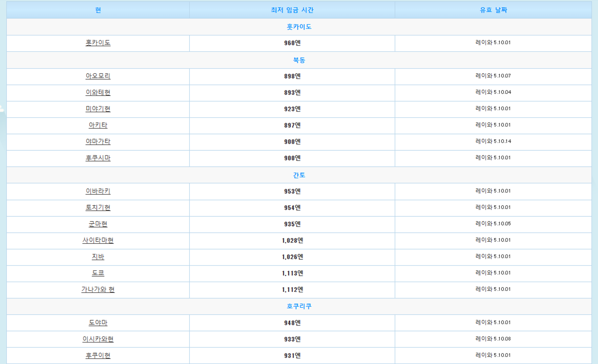Click the effective date in the 후쿠시마 row

(493, 158)
